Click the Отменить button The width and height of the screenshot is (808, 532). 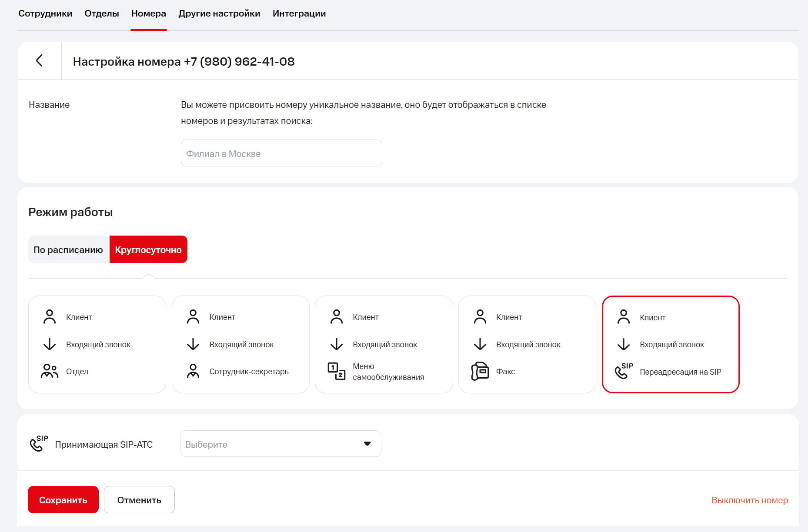[x=139, y=500]
